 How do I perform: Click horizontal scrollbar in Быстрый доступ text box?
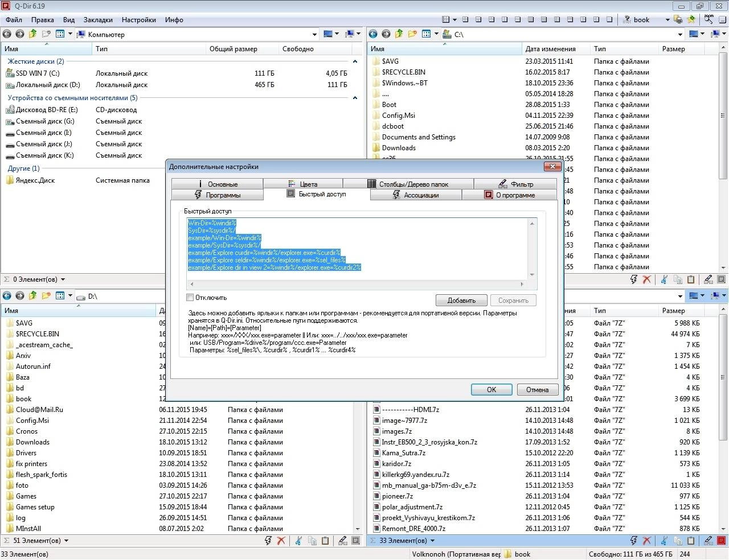tap(357, 283)
